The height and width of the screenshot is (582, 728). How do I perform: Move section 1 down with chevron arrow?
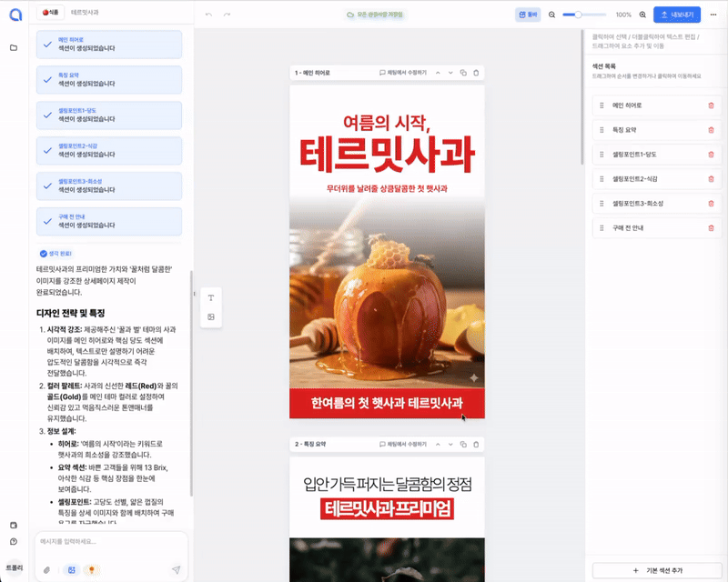click(450, 73)
